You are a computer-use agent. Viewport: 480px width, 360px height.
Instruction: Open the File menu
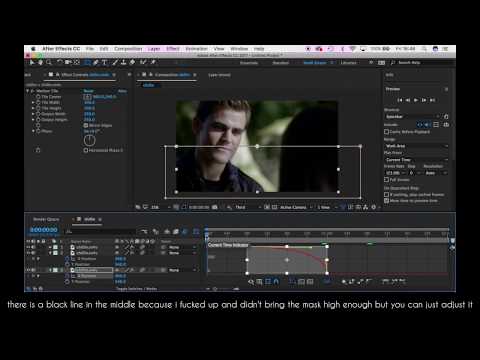pyautogui.click(x=90, y=49)
